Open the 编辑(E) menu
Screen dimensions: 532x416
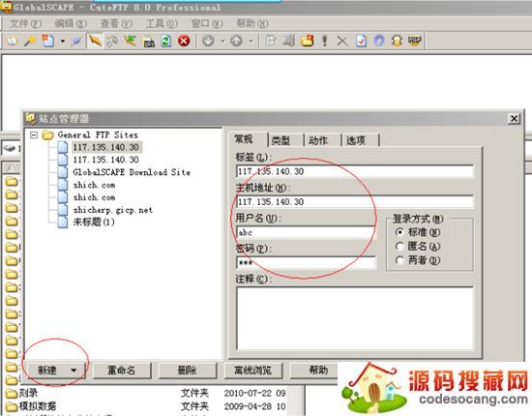tap(71, 24)
